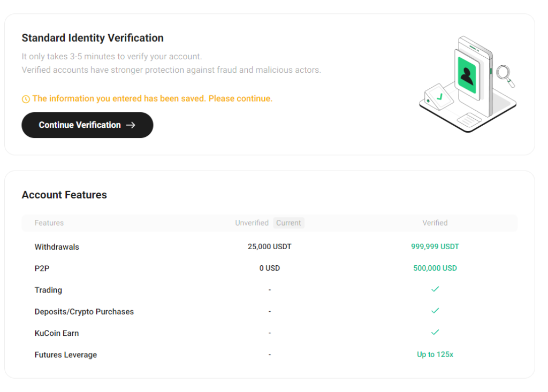Click the Standard Identity Verification heading

coord(92,38)
